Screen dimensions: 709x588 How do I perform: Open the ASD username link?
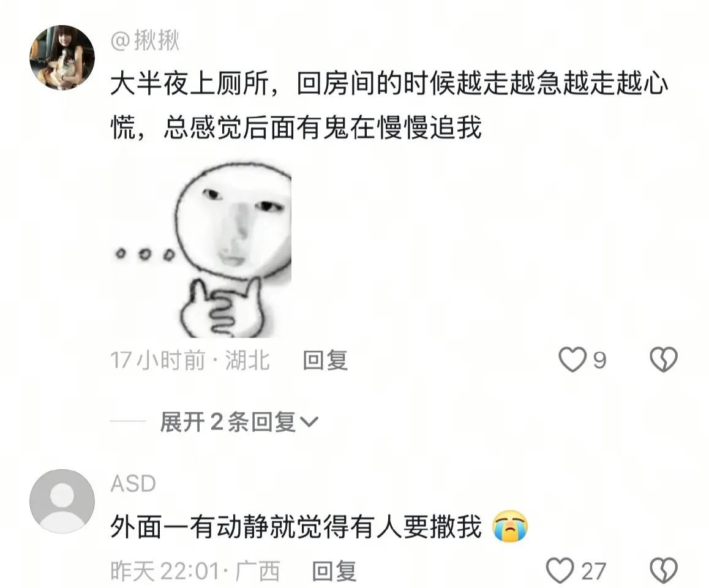(133, 483)
